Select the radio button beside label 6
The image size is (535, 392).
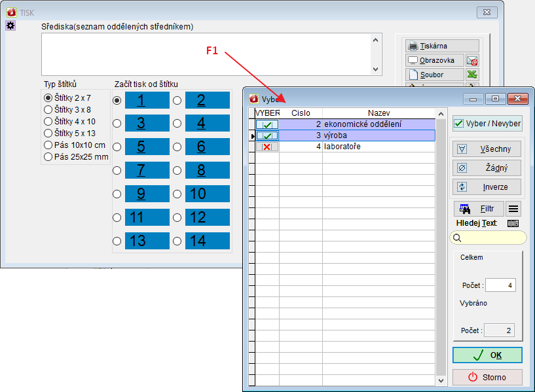point(177,147)
